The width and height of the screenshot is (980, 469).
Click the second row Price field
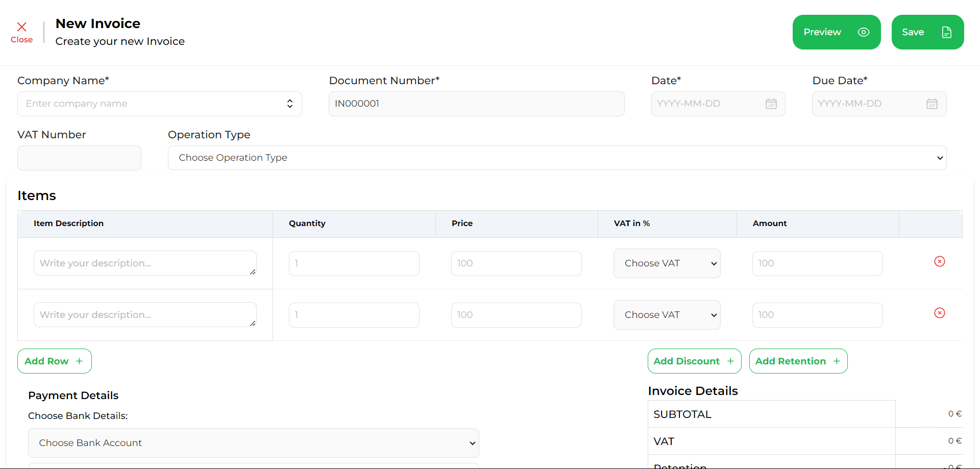click(517, 315)
